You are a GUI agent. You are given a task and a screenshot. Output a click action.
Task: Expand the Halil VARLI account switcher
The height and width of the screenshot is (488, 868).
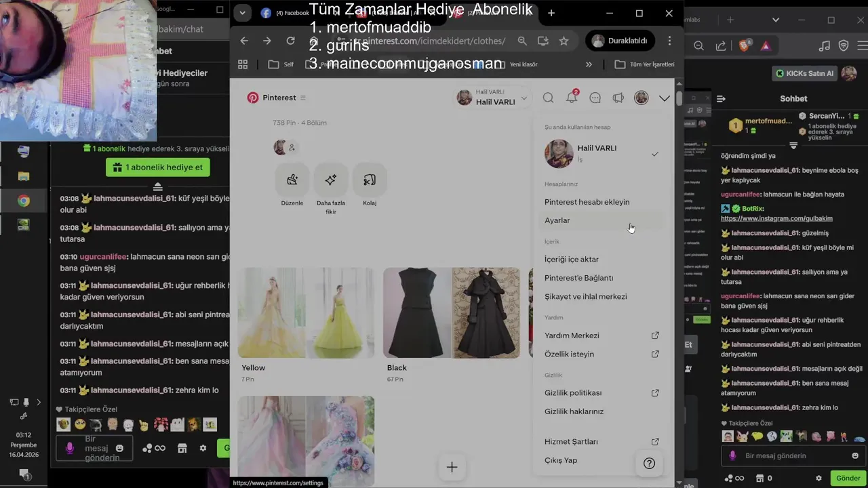click(x=492, y=98)
